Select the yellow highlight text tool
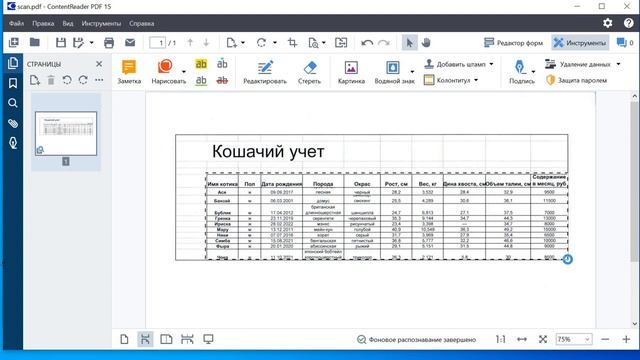The width and height of the screenshot is (640, 360). 201,64
